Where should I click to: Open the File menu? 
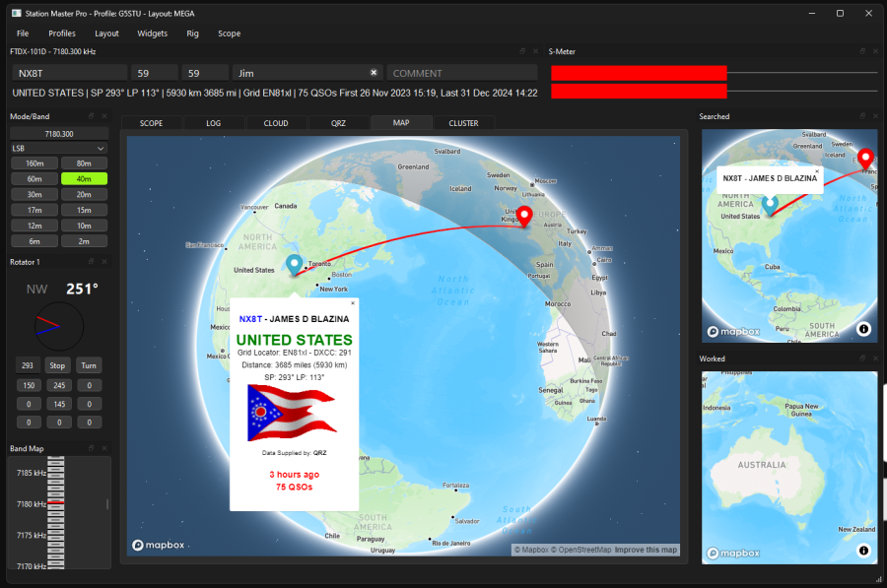tap(23, 33)
